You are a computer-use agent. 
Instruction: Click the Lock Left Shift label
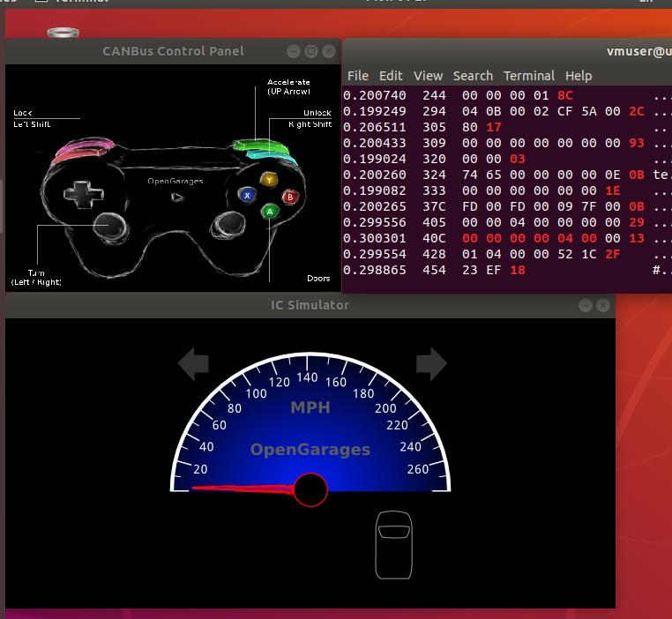32,119
